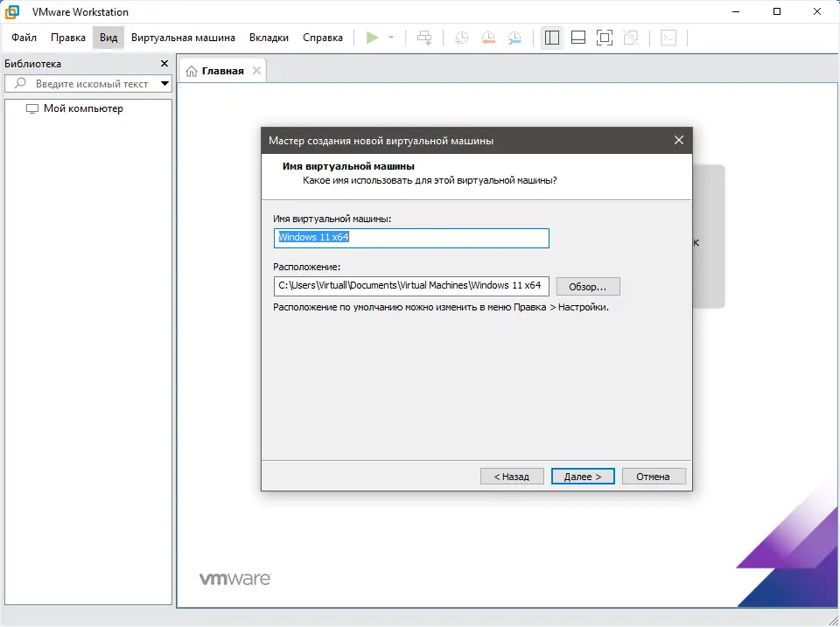Click the Unity mode icon
Screen dimensions: 840x627
(631, 38)
